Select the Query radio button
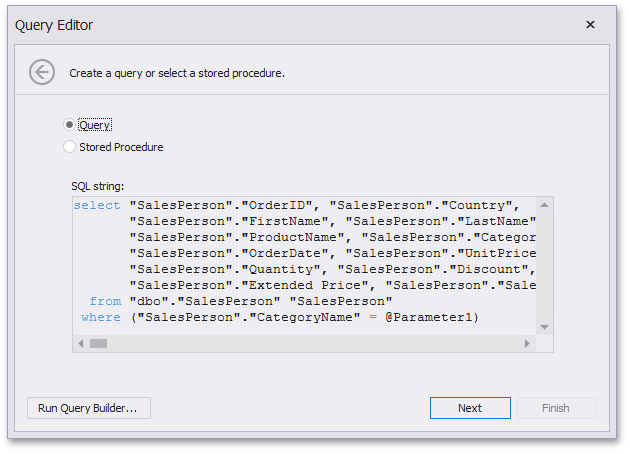This screenshot has height=454, width=630. tap(70, 125)
